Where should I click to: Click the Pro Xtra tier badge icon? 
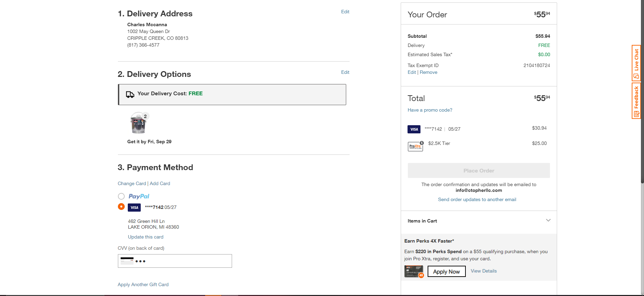pos(416,146)
